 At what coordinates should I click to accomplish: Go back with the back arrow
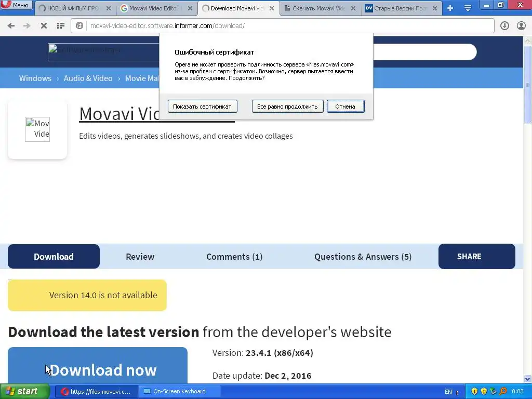point(11,26)
